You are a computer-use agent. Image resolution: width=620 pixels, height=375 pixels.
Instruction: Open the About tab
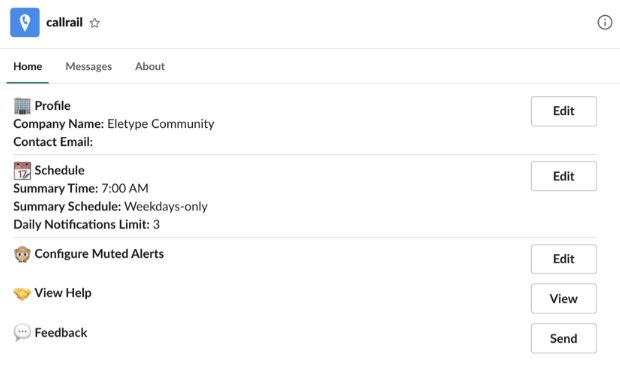point(150,66)
